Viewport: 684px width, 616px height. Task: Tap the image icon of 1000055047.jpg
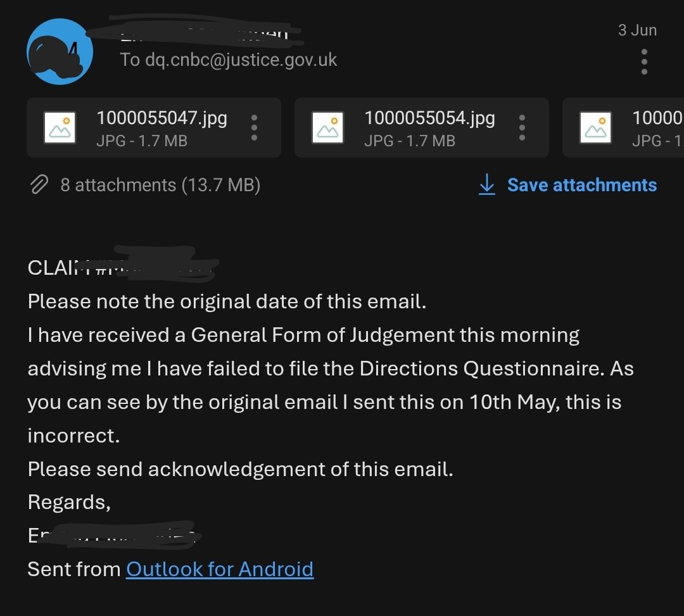pos(60,128)
